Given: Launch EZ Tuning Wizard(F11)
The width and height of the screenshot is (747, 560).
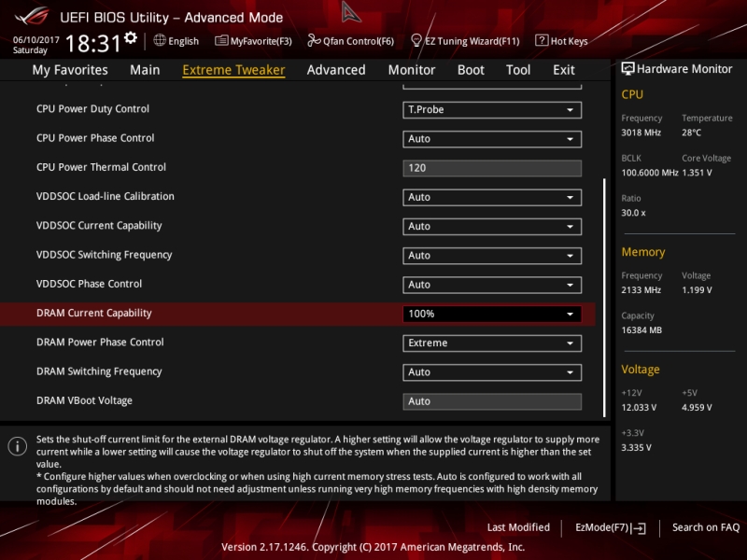Looking at the screenshot, I should click(x=465, y=41).
